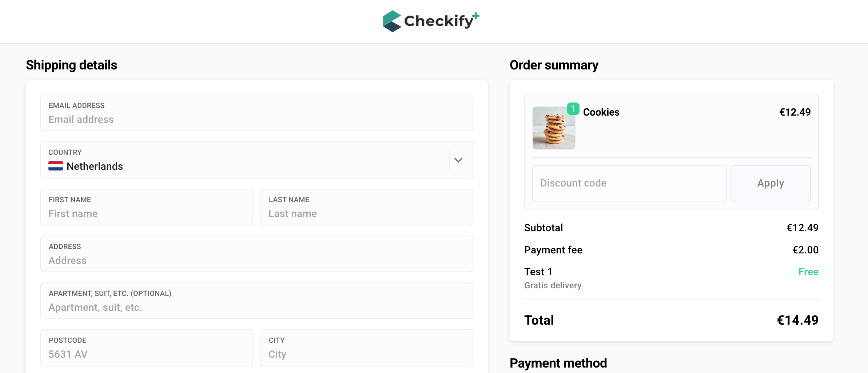Focus the Discount code field
Image resolution: width=868 pixels, height=373 pixels.
click(x=629, y=183)
